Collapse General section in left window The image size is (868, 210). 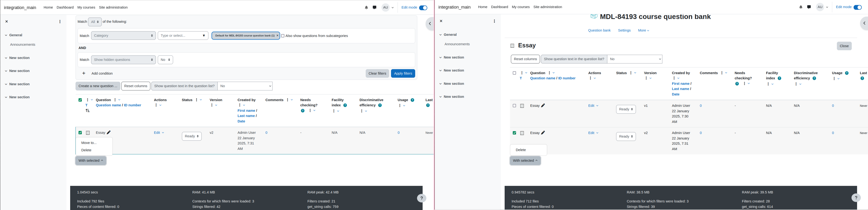point(6,35)
